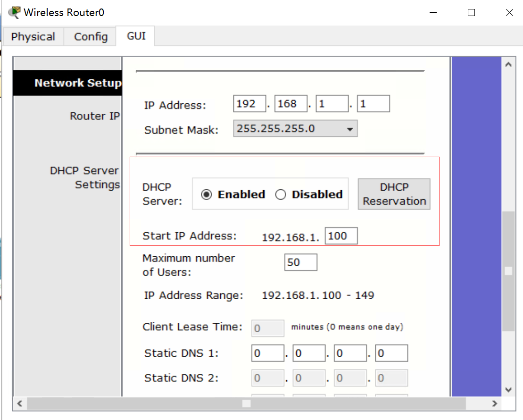Open the GUI tab
This screenshot has width=523, height=420.
coord(136,36)
